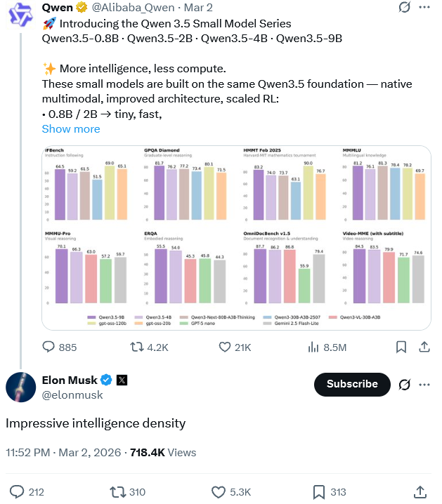442x504 pixels.
Task: Open the more options menu on Qwen's post
Action: [424, 8]
